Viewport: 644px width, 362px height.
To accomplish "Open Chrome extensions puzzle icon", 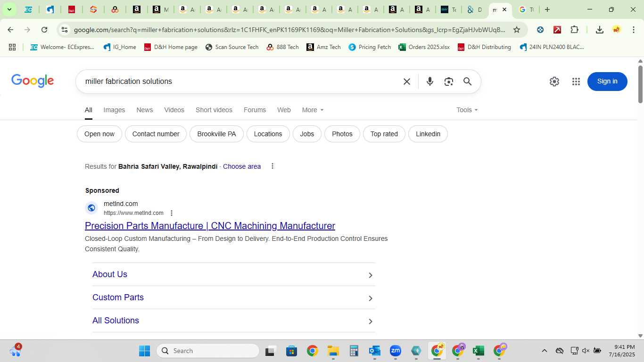I will point(574,30).
